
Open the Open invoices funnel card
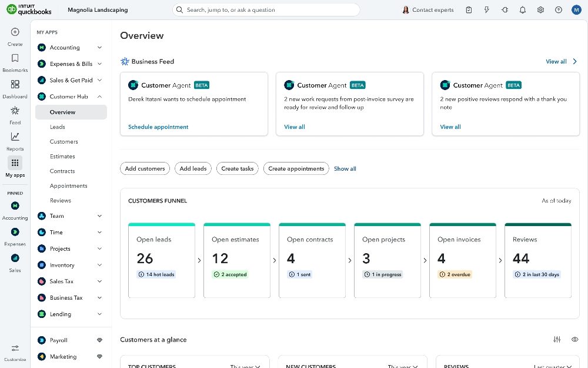(462, 260)
